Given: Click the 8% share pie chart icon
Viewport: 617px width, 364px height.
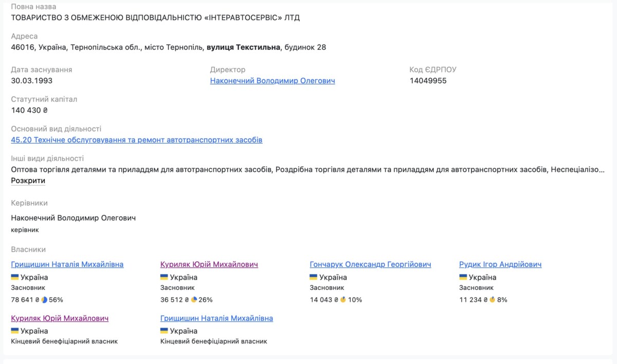Looking at the screenshot, I should pyautogui.click(x=492, y=299).
